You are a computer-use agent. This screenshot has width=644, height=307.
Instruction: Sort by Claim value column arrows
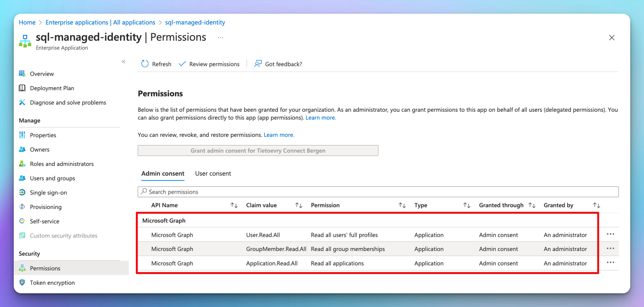coord(299,205)
